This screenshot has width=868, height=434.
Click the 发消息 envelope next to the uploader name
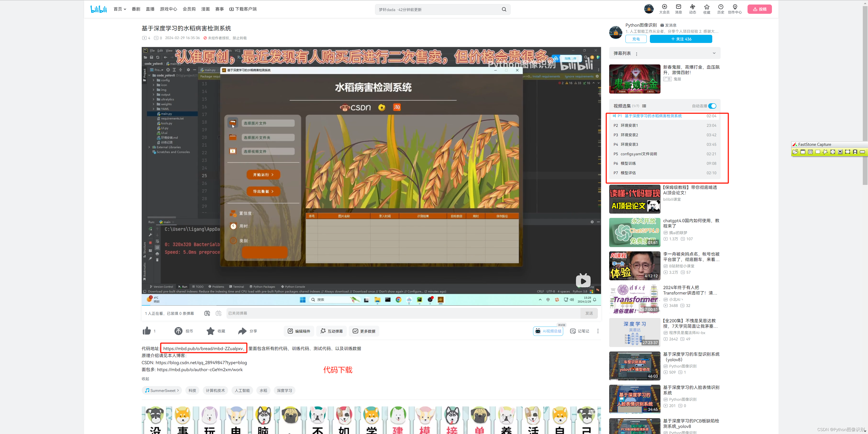[662, 25]
